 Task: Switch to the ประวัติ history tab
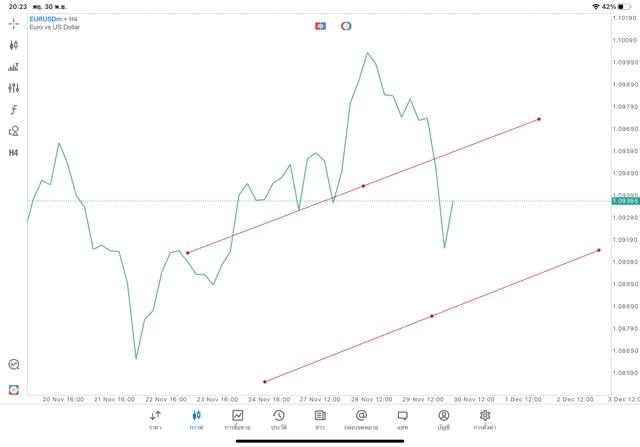278,419
